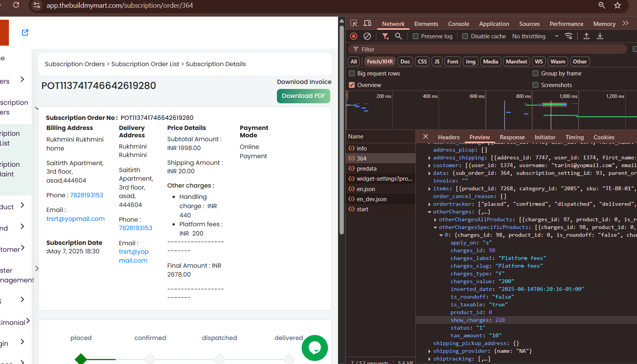Click the browser address bar URL
Screen dimensions: 637x364
[120, 5]
